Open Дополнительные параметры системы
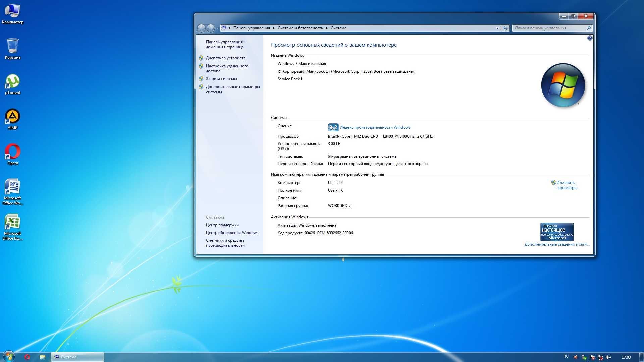This screenshot has height=362, width=644. [233, 89]
